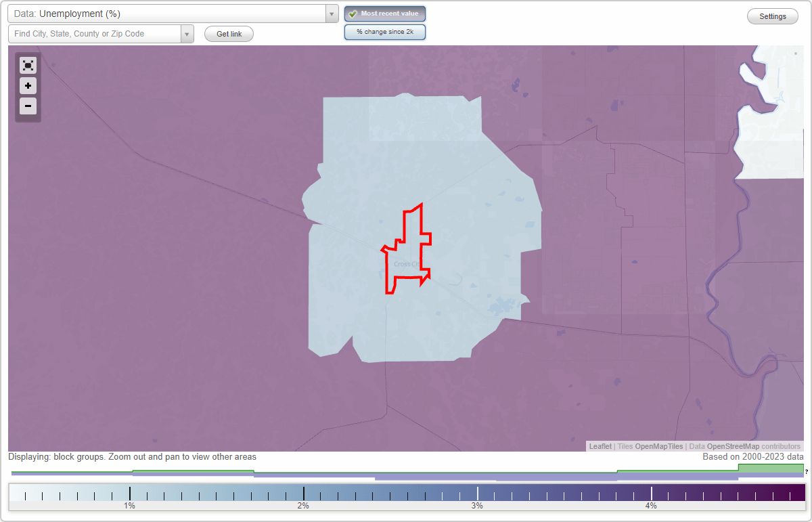
Task: Open the Settings panel
Action: pyautogui.click(x=772, y=16)
